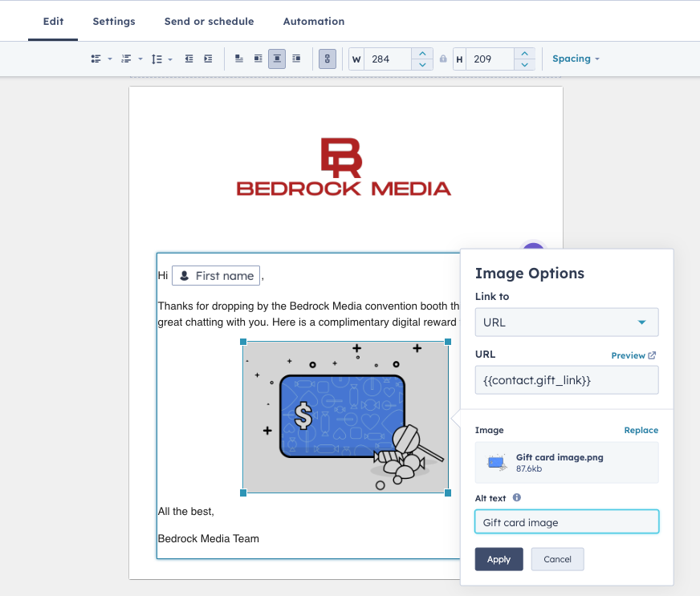The image size is (700, 596).
Task: Open the numbered list style dropdown arrow
Action: click(x=140, y=59)
